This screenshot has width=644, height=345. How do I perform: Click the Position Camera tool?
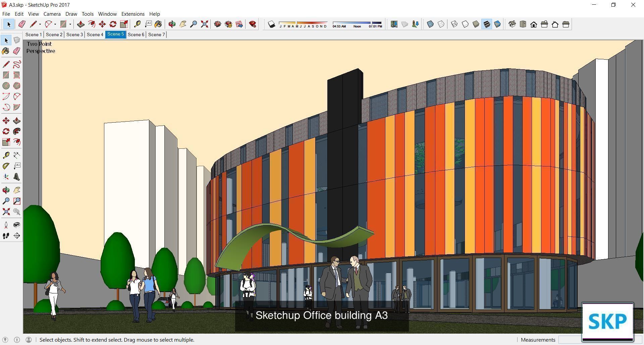(x=6, y=225)
